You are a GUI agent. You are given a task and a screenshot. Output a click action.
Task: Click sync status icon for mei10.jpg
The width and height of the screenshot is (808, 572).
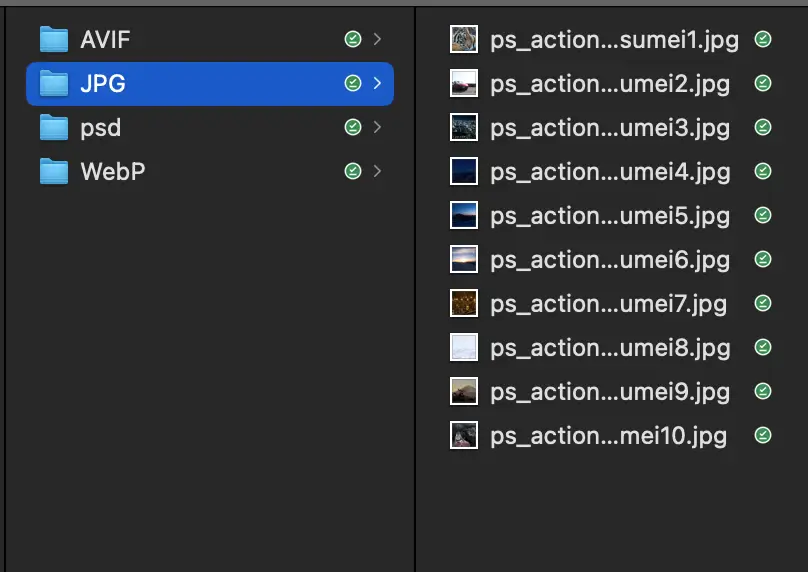763,436
